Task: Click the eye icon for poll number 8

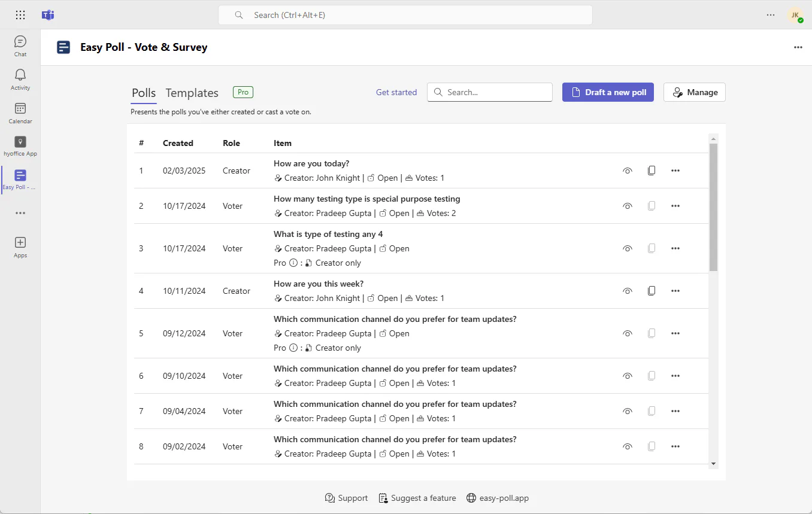Action: [628, 446]
